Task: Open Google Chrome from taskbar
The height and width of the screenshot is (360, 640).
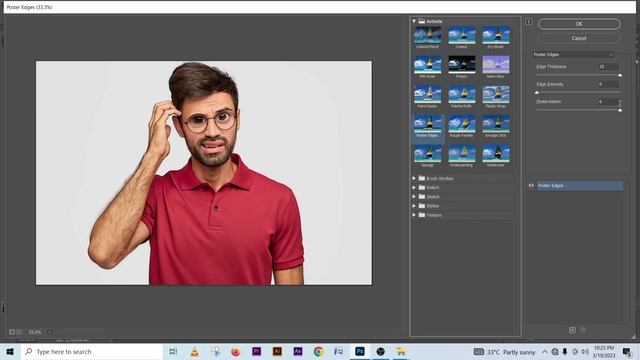Action: pos(318,351)
